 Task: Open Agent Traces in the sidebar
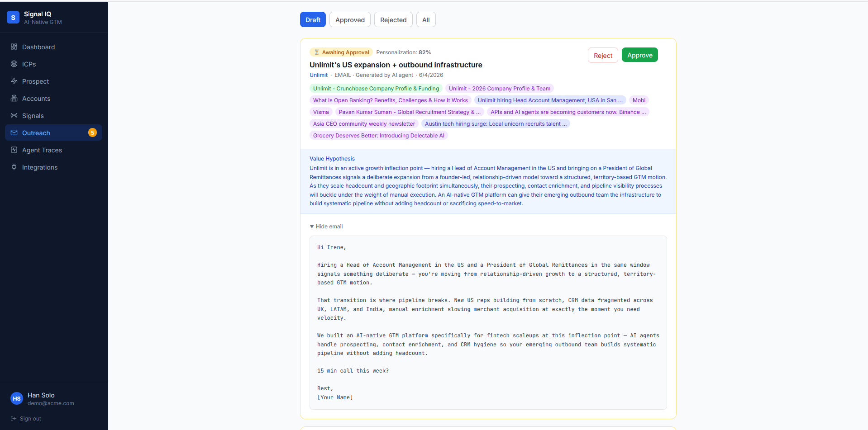pos(53,150)
